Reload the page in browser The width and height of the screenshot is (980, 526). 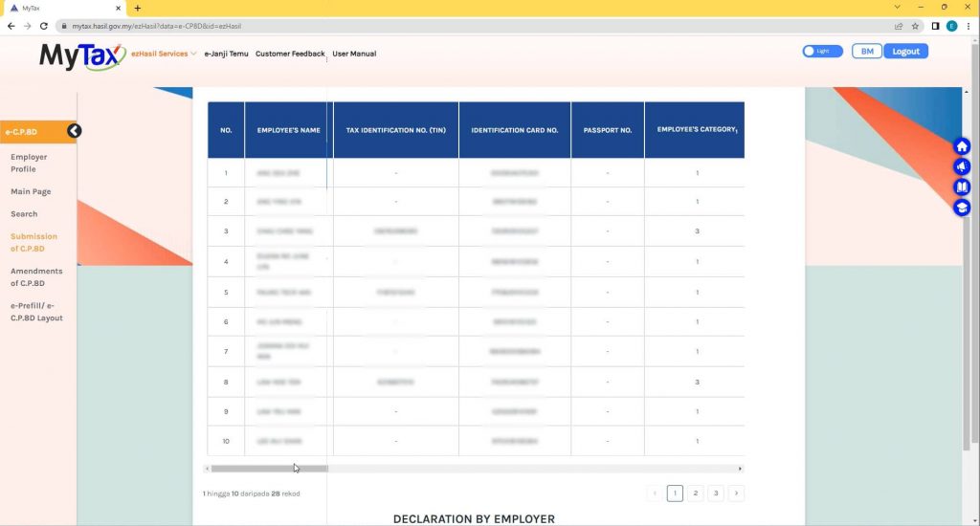[x=43, y=26]
